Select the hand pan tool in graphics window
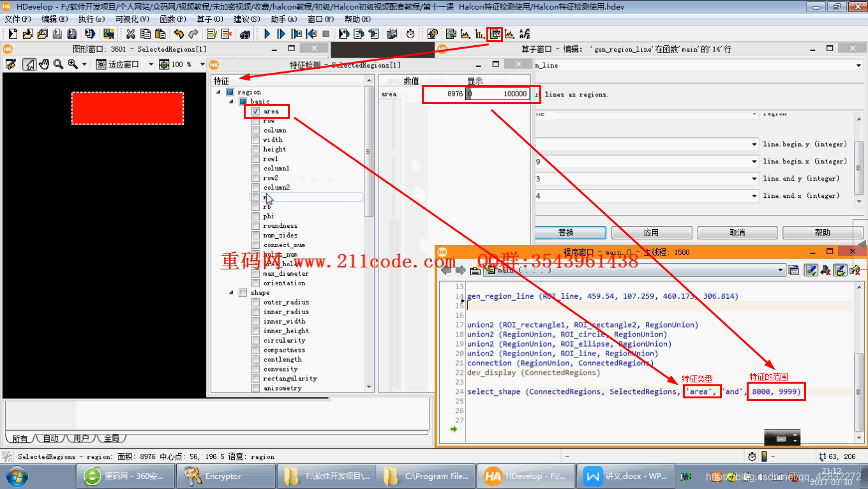The height and width of the screenshot is (489, 868). 44,64
